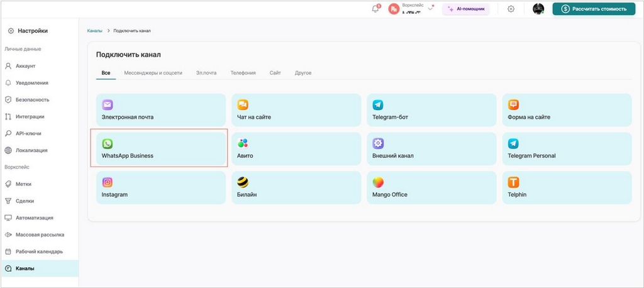The width and height of the screenshot is (644, 288).
Task: Select the WhatsApp Business channel icon
Action: pos(108,144)
